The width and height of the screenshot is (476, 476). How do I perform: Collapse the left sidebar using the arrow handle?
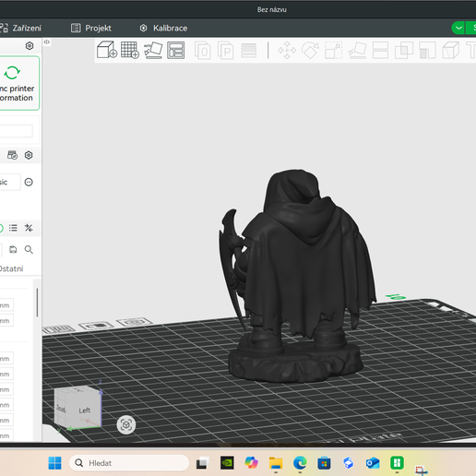coord(47,42)
